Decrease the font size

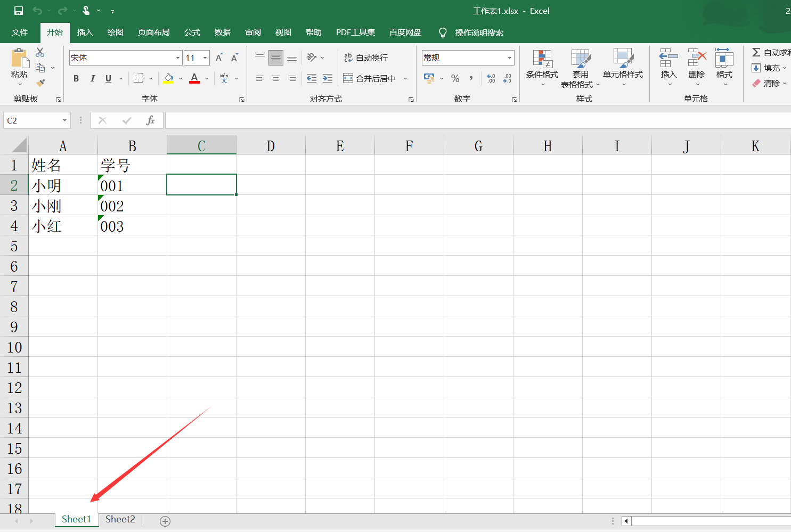point(234,58)
